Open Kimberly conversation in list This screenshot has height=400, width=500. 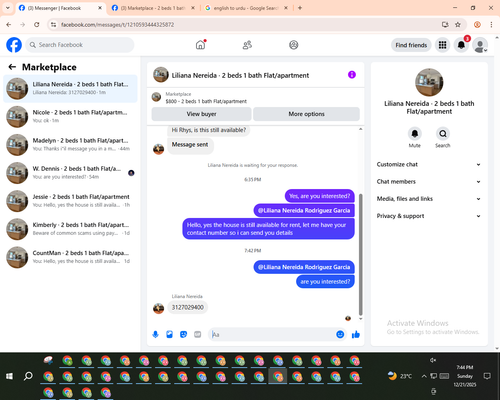click(x=70, y=229)
